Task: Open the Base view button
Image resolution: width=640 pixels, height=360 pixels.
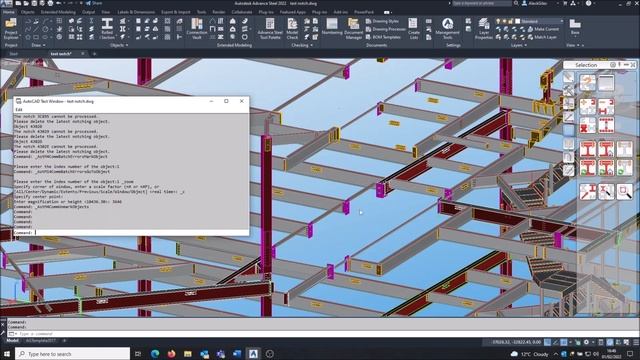Action: pyautogui.click(x=575, y=27)
